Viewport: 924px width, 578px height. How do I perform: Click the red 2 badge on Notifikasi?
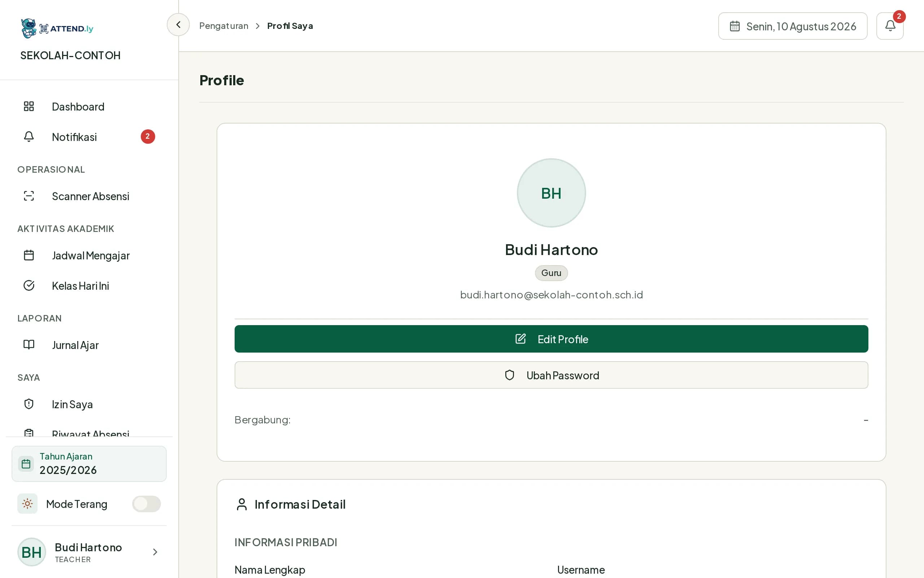pos(148,137)
